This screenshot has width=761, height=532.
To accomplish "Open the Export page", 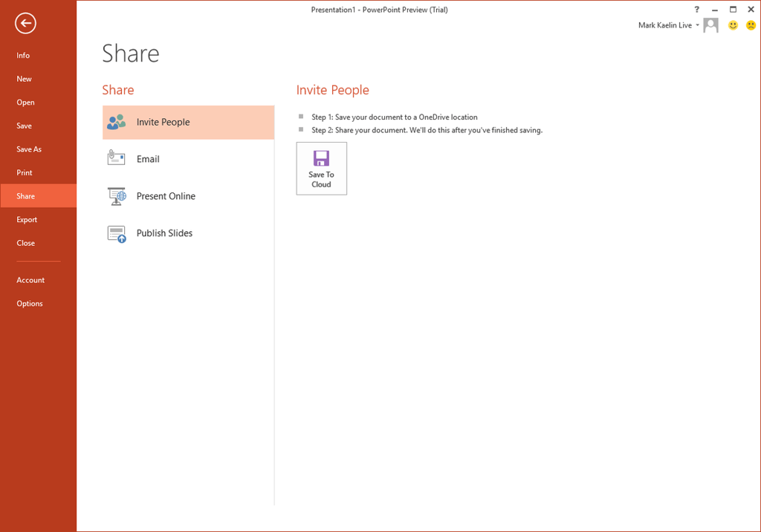I will pos(39,219).
